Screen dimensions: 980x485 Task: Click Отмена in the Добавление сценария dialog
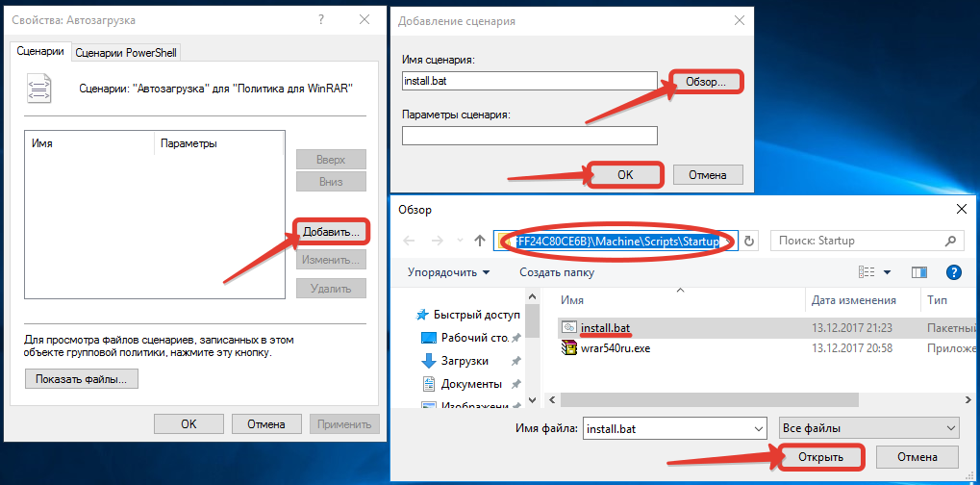pyautogui.click(x=708, y=175)
